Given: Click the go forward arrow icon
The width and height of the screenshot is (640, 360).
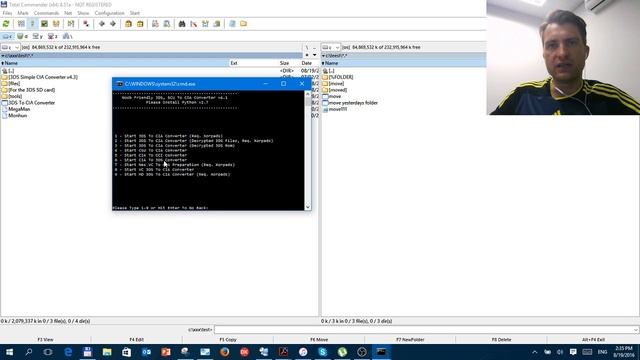Looking at the screenshot, I should click(113, 24).
